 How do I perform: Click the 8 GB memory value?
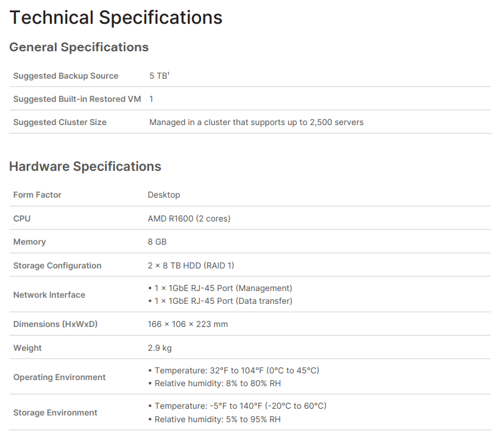[x=157, y=242]
